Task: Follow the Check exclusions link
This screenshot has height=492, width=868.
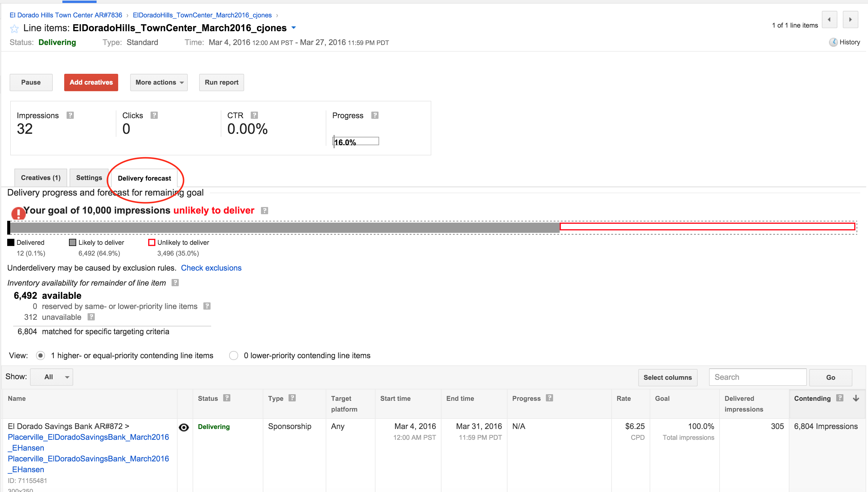Action: point(211,268)
